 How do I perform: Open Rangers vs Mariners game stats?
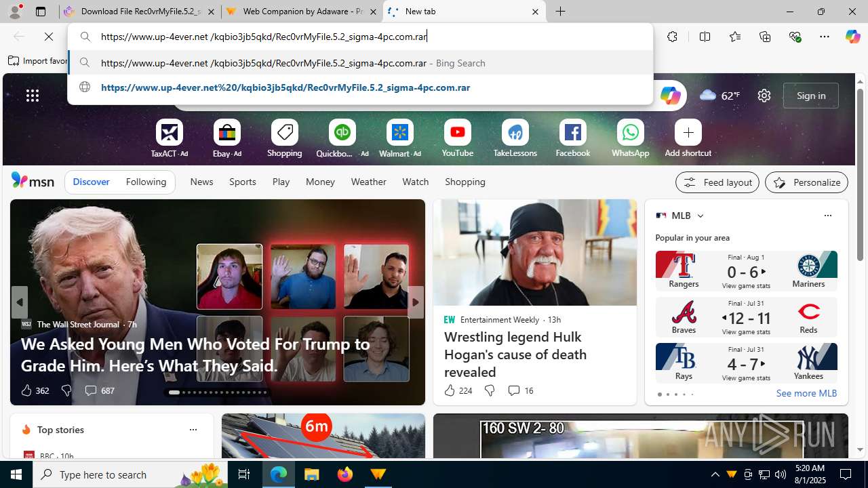pos(746,270)
